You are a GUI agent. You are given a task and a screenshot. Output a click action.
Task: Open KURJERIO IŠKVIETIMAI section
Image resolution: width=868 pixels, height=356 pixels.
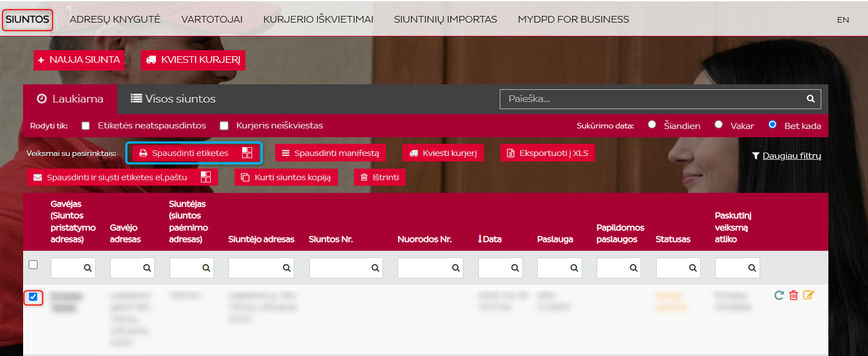pyautogui.click(x=318, y=19)
